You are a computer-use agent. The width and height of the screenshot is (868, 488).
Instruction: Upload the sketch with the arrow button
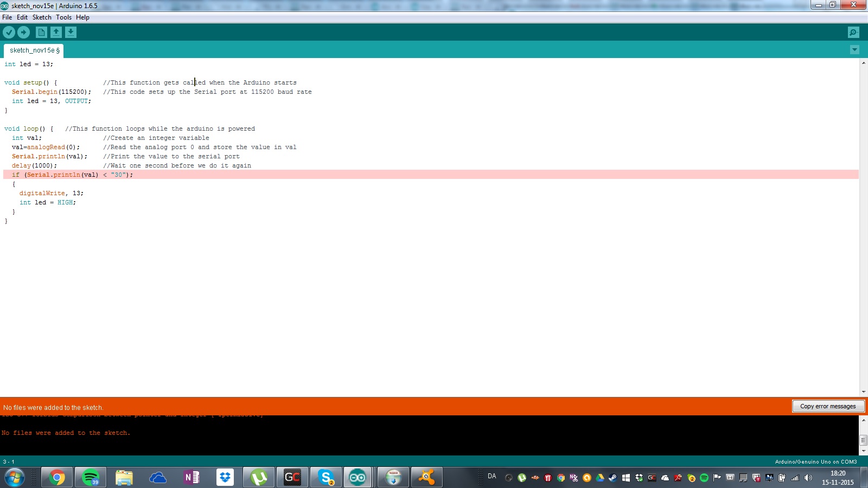click(x=23, y=33)
